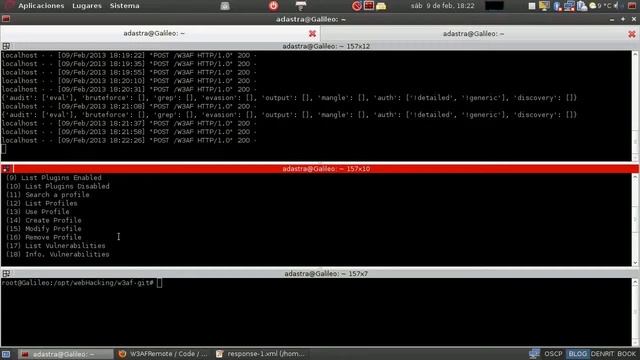Click the printer icon in top panel
The image size is (640, 360).
pyautogui.click(x=301, y=6)
